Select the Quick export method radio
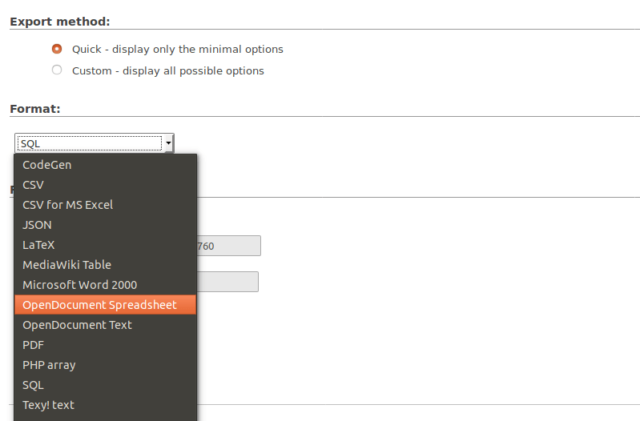Viewport: 640px width, 421px height. tap(57, 49)
